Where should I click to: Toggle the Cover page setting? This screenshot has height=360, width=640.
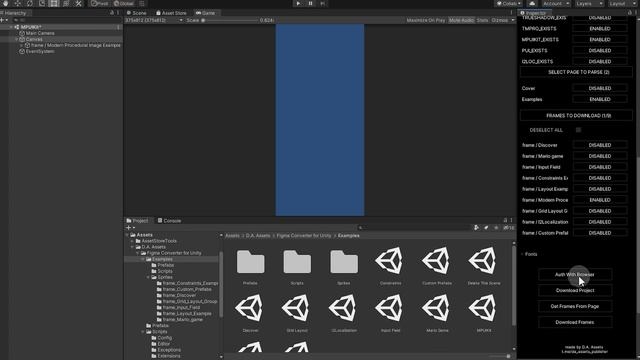pos(600,88)
